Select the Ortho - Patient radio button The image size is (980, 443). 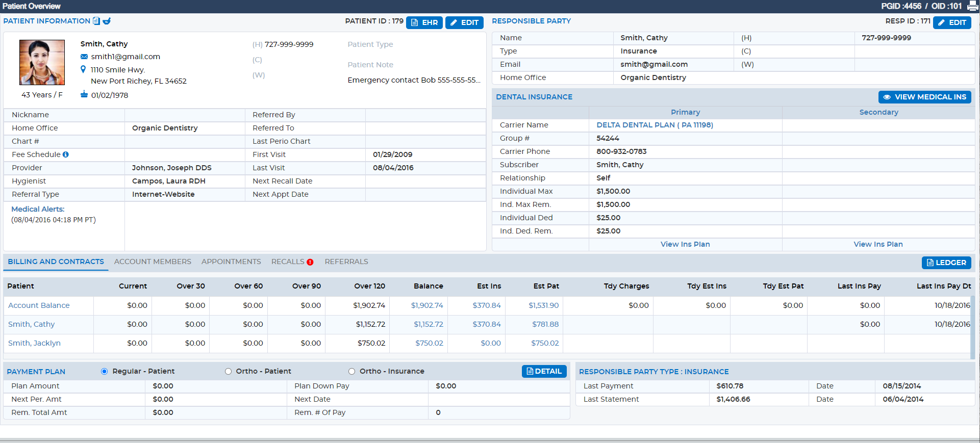pyautogui.click(x=228, y=372)
